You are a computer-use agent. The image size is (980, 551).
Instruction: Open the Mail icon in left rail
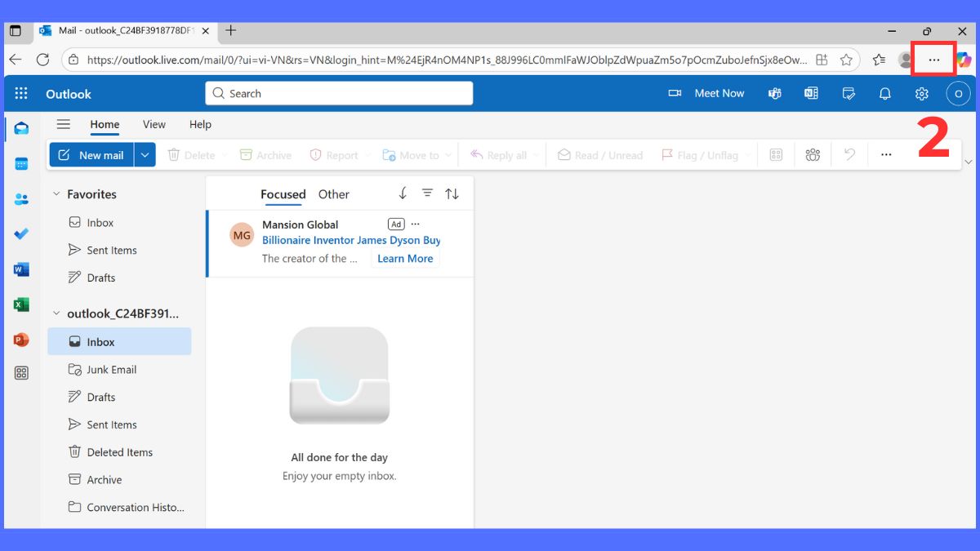[x=21, y=128]
